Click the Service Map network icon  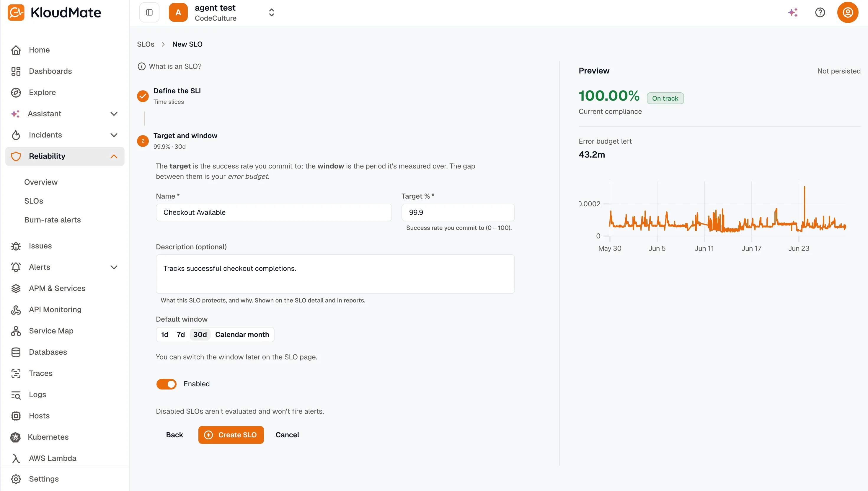point(16,331)
